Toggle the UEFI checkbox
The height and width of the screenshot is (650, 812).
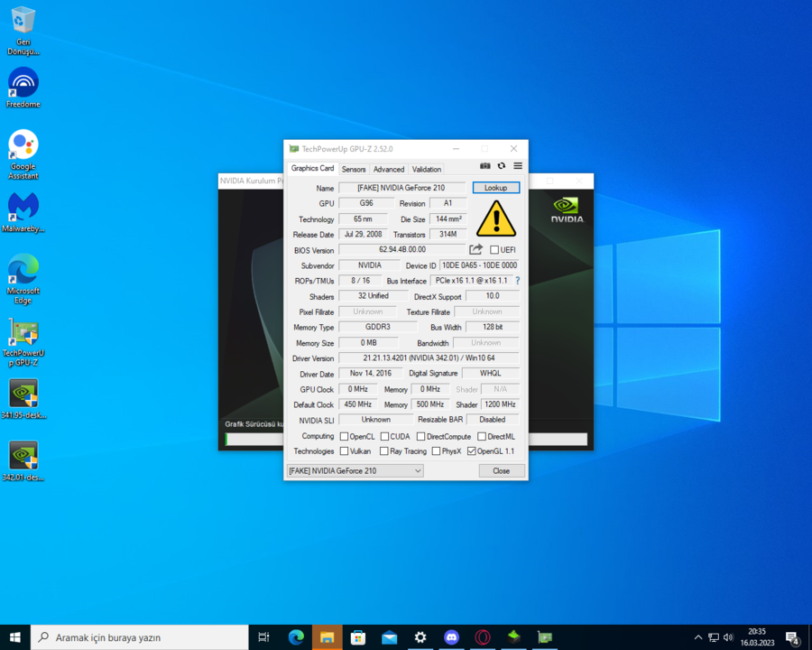[494, 250]
